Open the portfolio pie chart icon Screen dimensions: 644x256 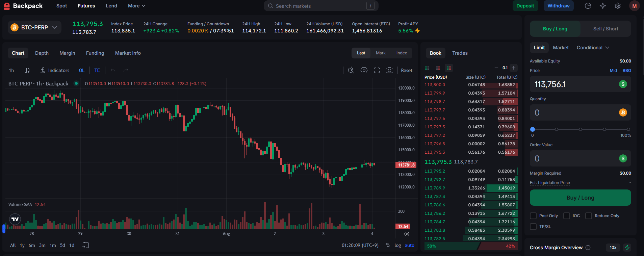tap(588, 6)
